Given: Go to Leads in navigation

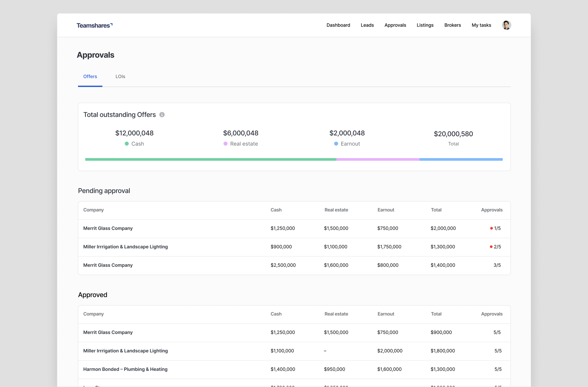Looking at the screenshot, I should (x=367, y=25).
